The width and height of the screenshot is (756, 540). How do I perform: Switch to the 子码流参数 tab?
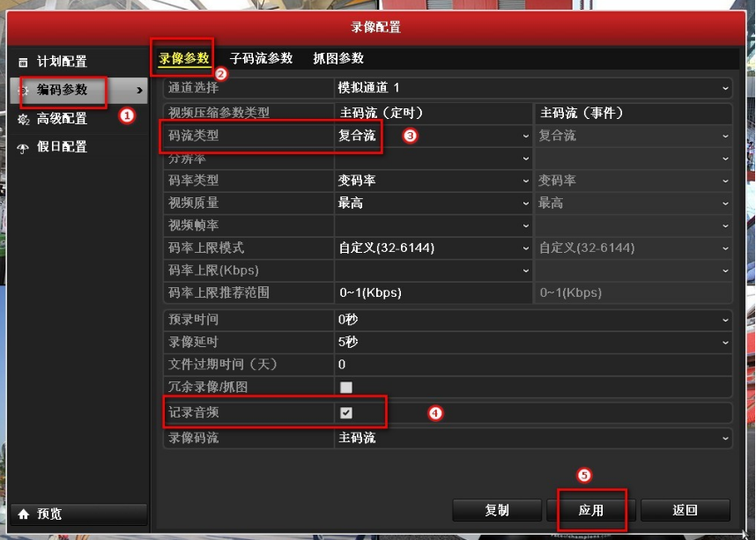tap(261, 58)
